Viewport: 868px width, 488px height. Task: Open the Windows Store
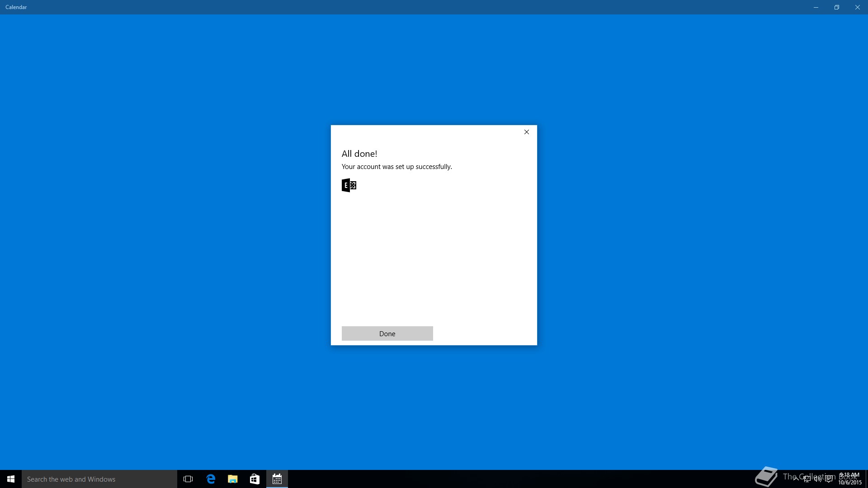click(x=255, y=479)
